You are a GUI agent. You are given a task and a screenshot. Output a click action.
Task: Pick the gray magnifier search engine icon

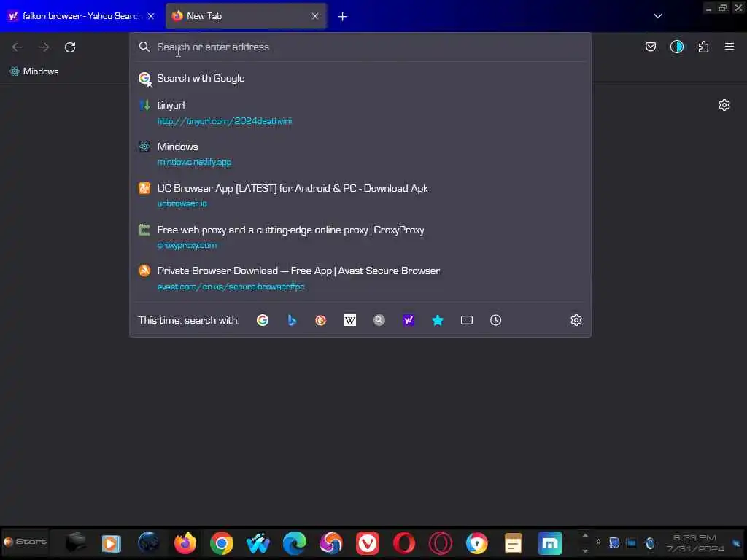tap(379, 321)
